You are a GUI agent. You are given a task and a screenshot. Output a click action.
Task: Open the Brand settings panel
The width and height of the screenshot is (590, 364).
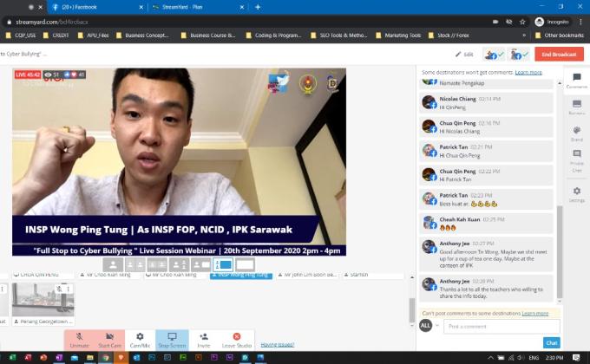click(576, 133)
